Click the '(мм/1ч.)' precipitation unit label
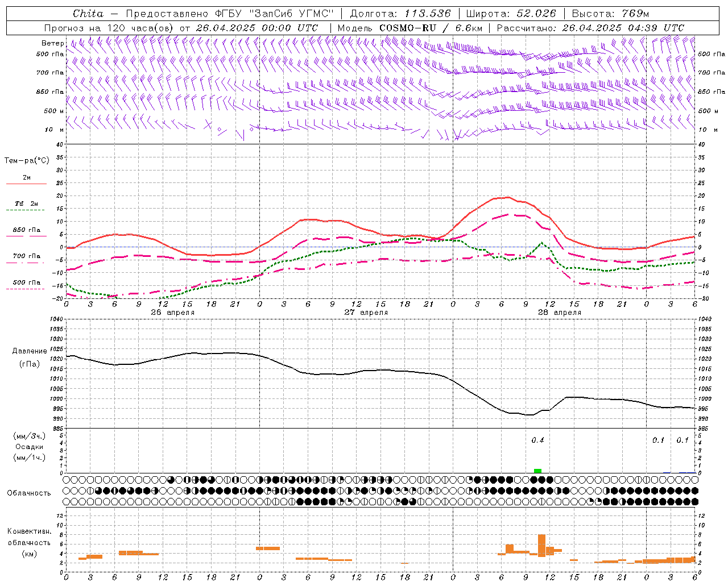Screen dimensions: 728x582 pos(30,458)
